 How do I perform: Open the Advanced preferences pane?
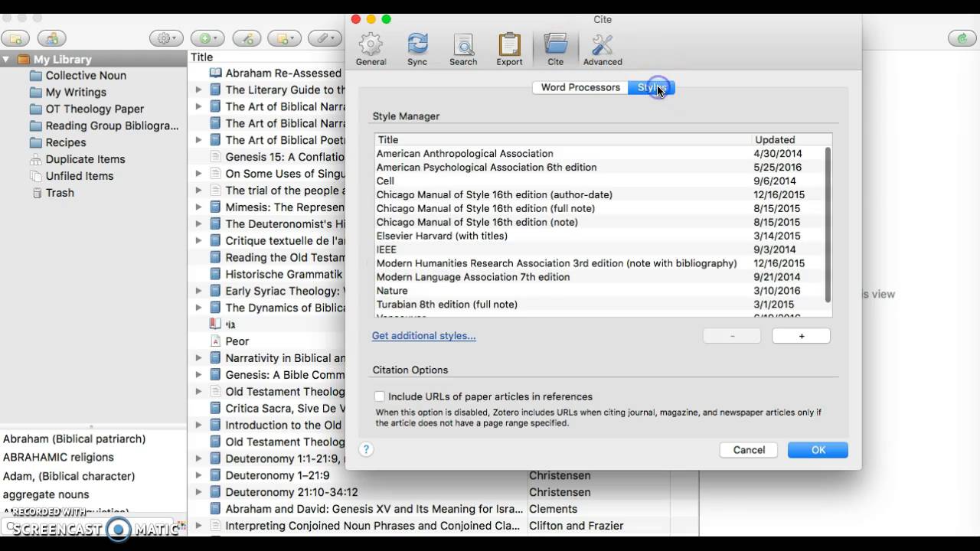click(x=603, y=49)
